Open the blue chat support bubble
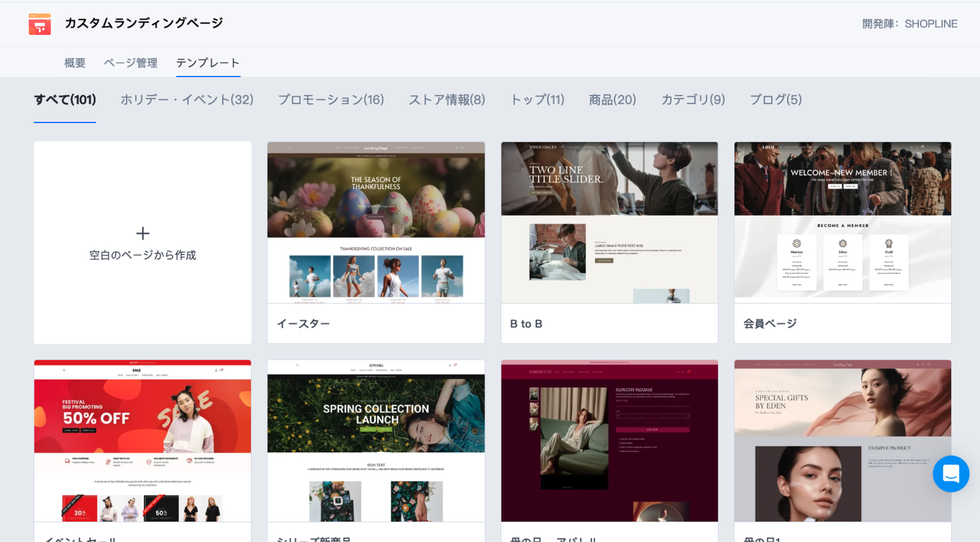The height and width of the screenshot is (542, 980). [950, 474]
